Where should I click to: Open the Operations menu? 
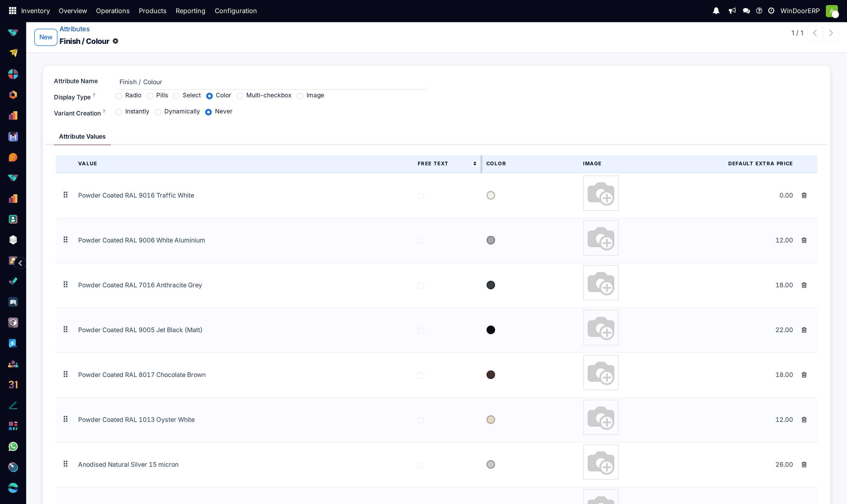pos(113,11)
